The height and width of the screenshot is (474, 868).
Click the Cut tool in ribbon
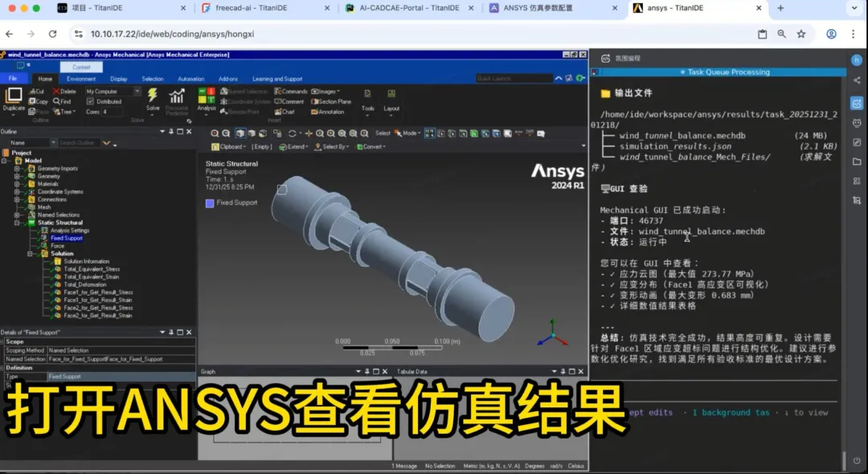[x=36, y=92]
